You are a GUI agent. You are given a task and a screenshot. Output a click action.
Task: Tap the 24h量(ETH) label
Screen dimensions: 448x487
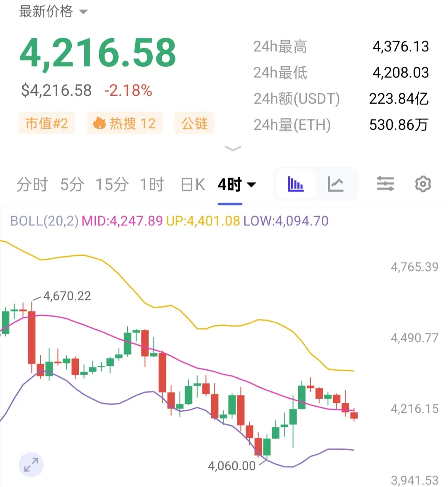click(x=292, y=125)
